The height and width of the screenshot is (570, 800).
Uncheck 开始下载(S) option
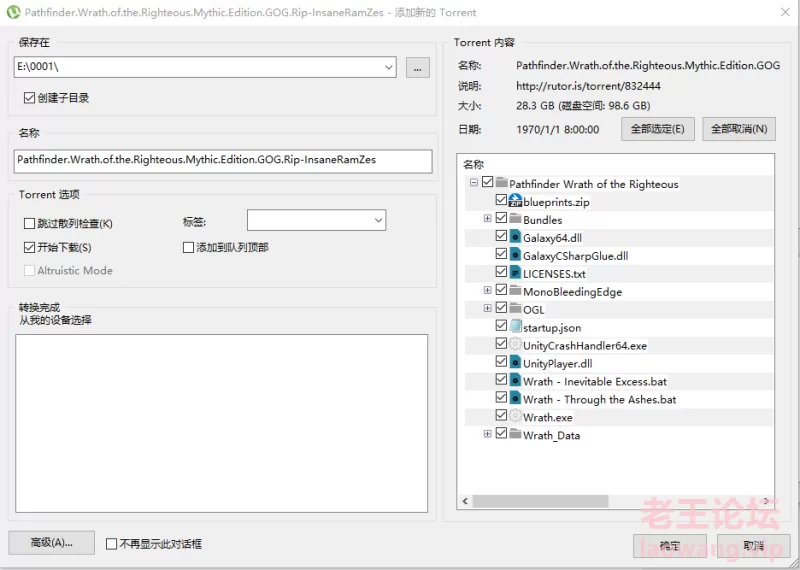tap(29, 247)
